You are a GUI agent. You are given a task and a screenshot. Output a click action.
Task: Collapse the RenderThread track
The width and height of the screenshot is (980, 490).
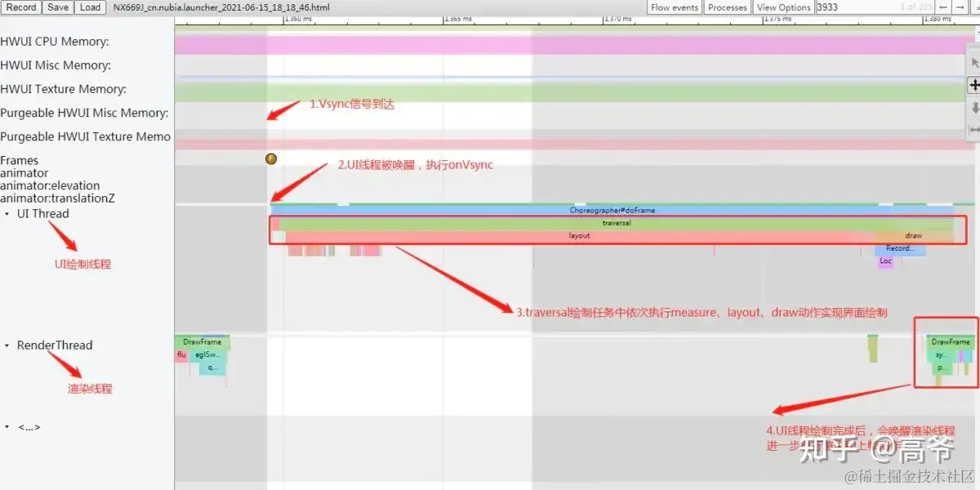(x=7, y=345)
